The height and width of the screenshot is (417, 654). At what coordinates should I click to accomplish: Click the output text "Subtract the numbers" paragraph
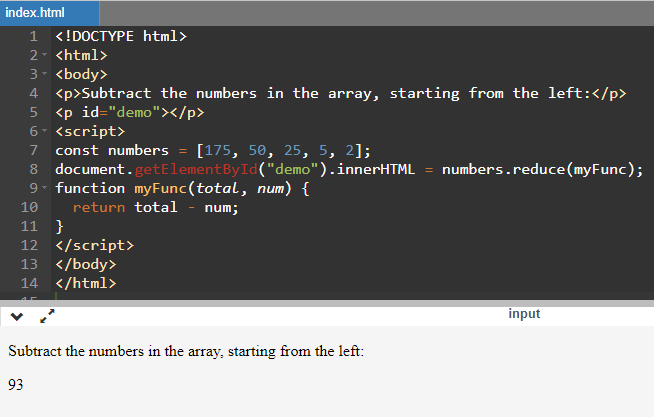point(187,352)
